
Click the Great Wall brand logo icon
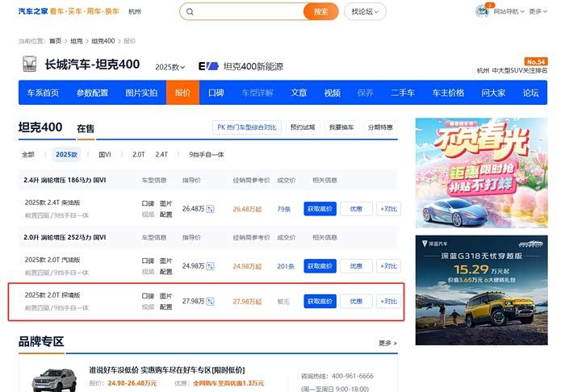tap(28, 66)
